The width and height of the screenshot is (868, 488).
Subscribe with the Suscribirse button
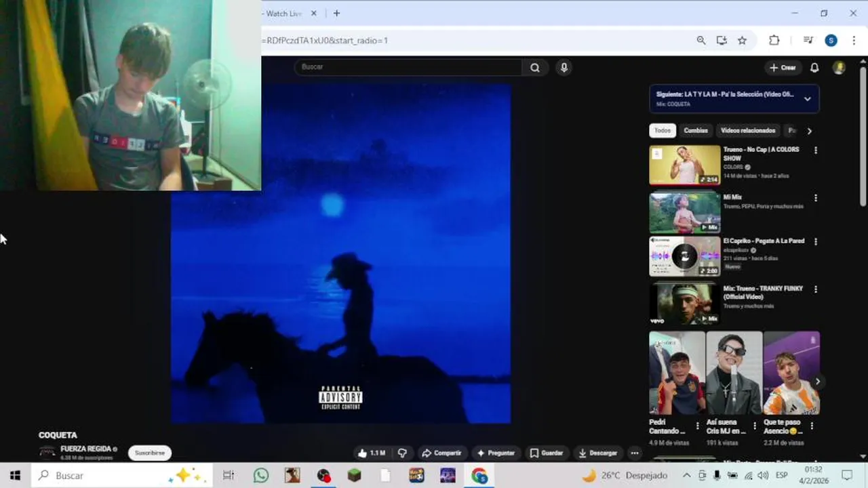click(x=150, y=453)
